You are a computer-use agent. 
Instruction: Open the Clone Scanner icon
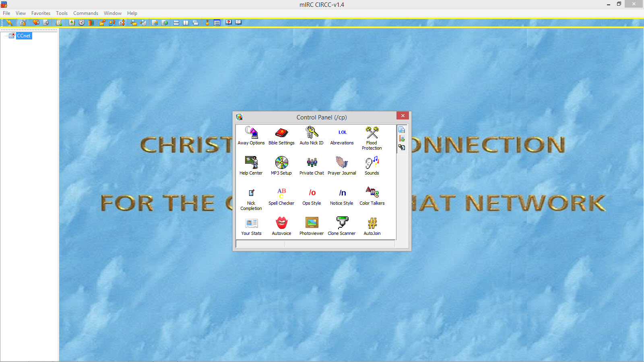point(342,226)
